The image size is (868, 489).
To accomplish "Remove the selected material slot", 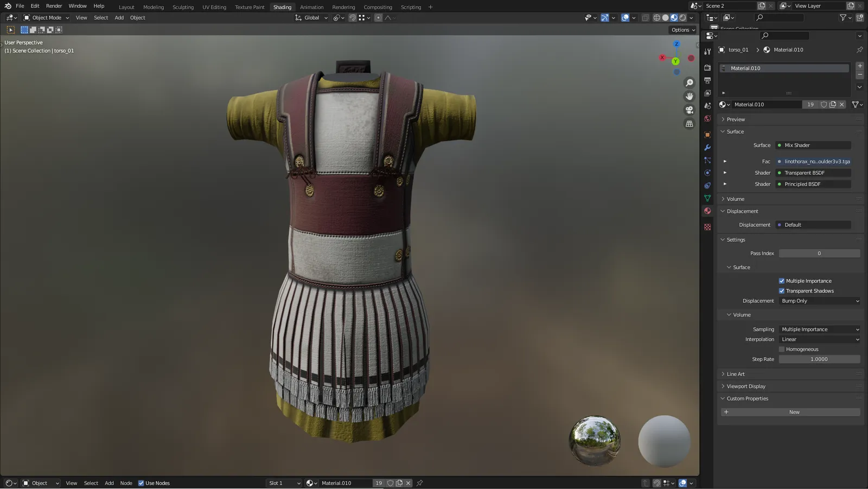I will coord(860,75).
